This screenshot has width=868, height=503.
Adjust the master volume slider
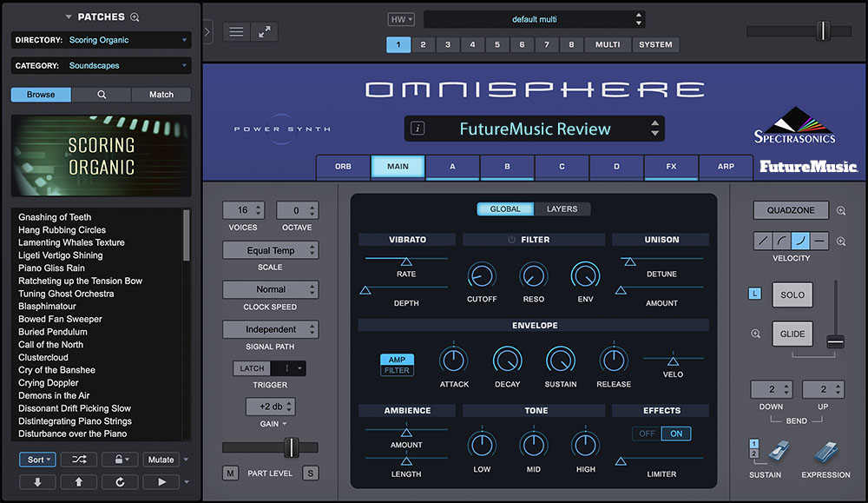pos(823,30)
